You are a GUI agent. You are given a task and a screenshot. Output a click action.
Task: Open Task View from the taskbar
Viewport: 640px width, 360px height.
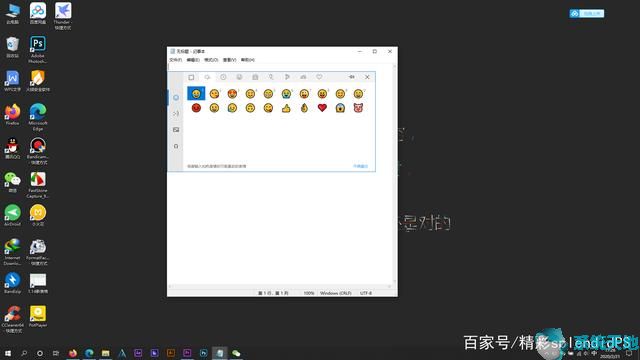tap(56, 353)
